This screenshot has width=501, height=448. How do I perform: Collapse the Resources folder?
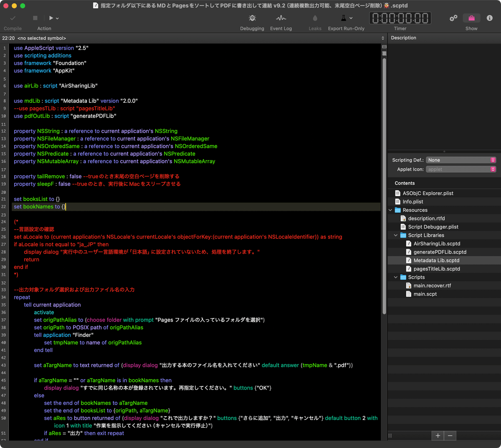click(390, 210)
